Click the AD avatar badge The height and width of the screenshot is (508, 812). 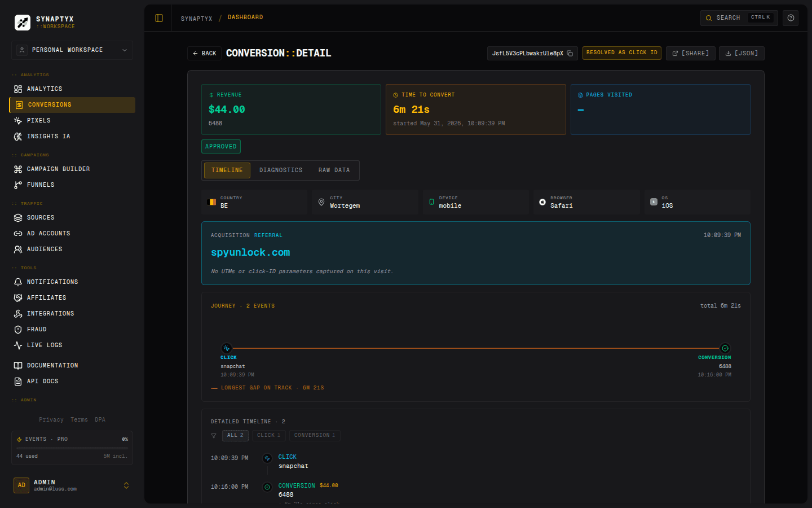(x=21, y=485)
